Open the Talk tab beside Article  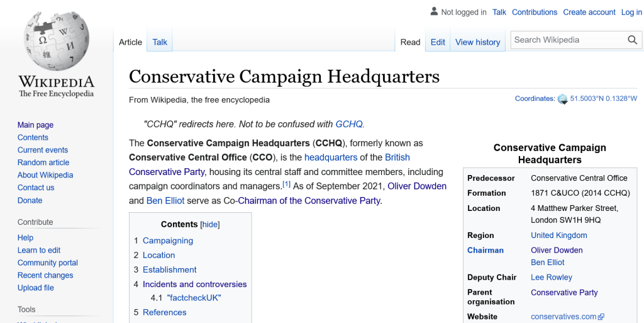(159, 42)
